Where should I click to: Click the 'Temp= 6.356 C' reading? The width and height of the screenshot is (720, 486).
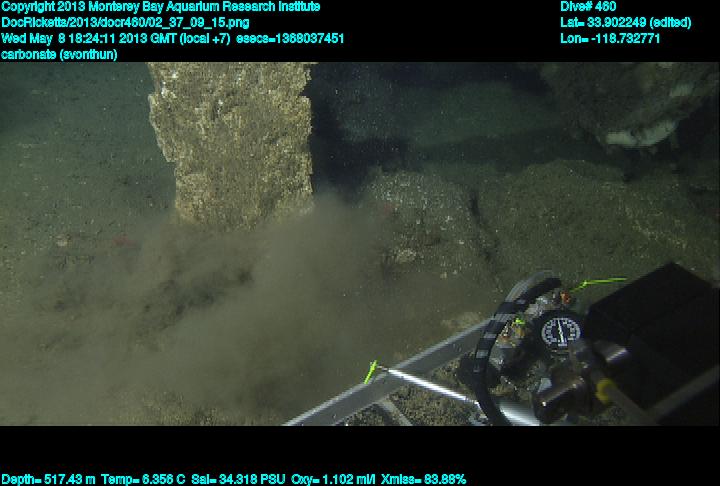143,479
